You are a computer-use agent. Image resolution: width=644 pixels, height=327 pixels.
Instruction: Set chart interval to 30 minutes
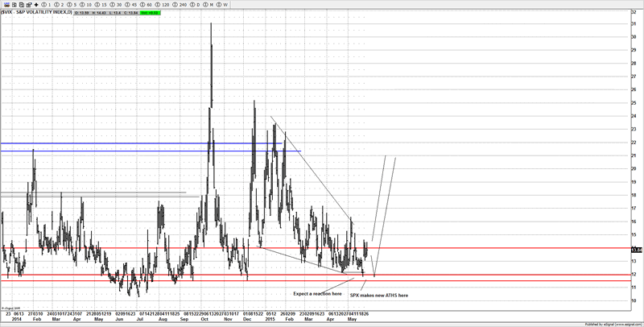coord(118,5)
